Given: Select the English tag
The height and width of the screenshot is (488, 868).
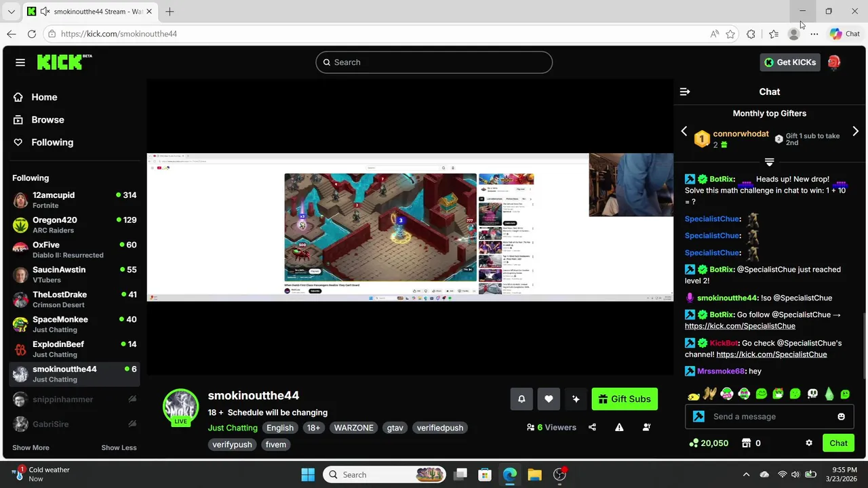Looking at the screenshot, I should click(280, 428).
